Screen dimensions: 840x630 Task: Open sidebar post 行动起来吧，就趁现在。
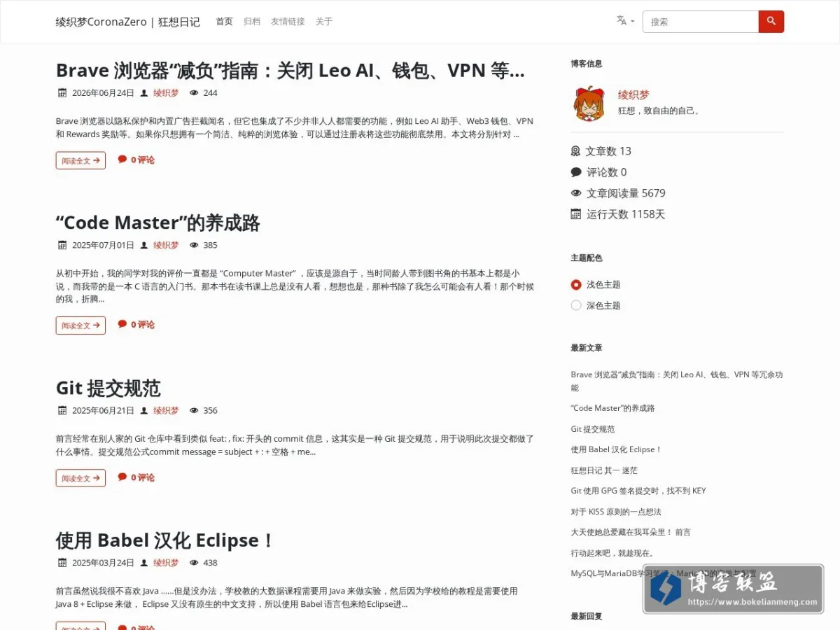pyautogui.click(x=612, y=553)
